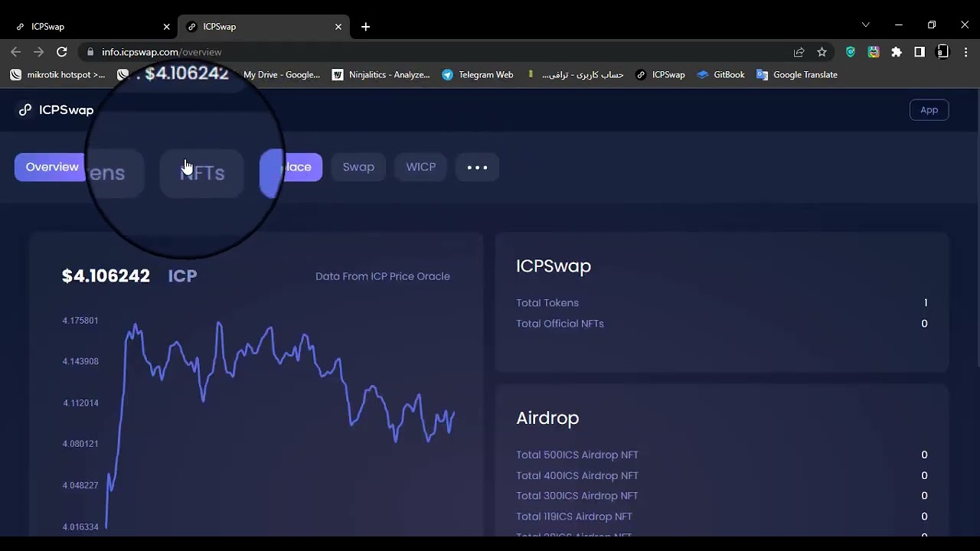Share this page via the share icon
This screenshot has width=980, height=551.
pos(799,52)
